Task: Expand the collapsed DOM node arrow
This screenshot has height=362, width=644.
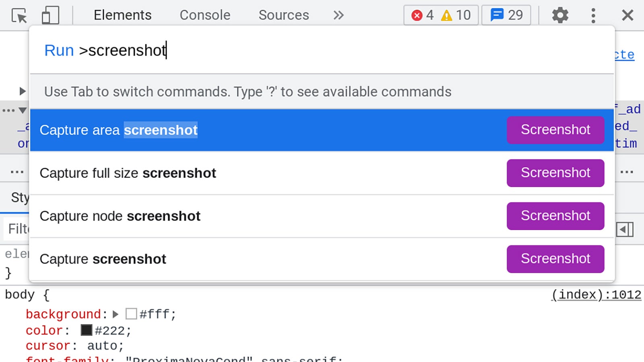Action: tap(22, 91)
